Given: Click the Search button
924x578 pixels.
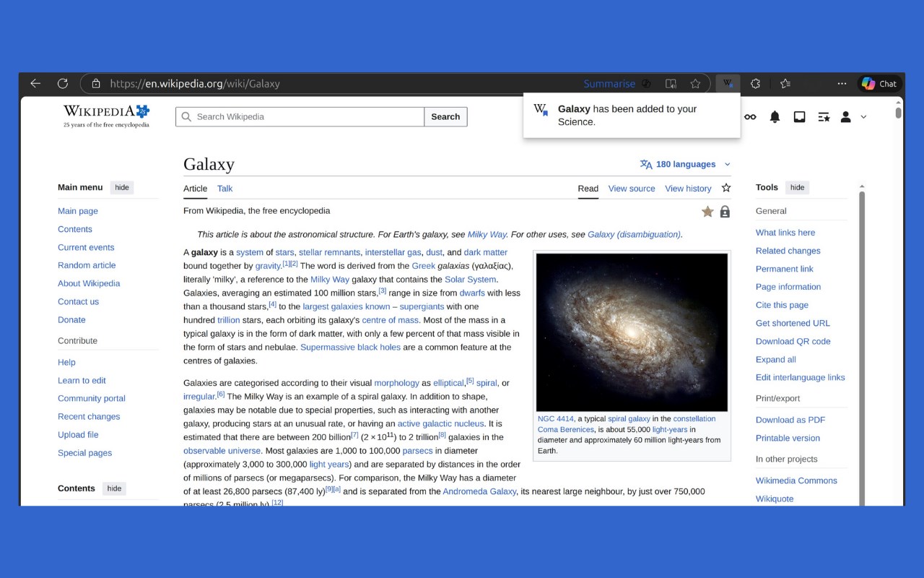Looking at the screenshot, I should 445,116.
